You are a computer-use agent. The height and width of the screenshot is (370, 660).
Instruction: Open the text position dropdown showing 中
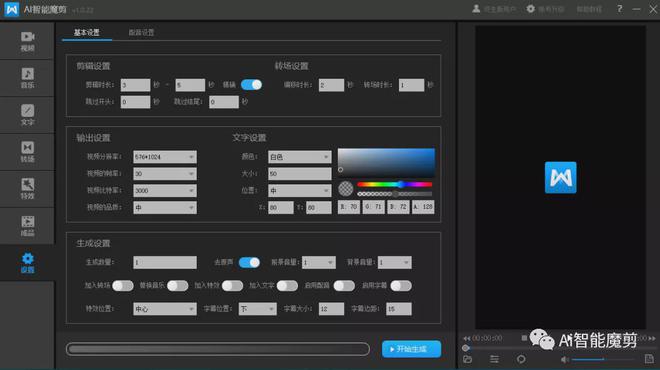point(300,190)
